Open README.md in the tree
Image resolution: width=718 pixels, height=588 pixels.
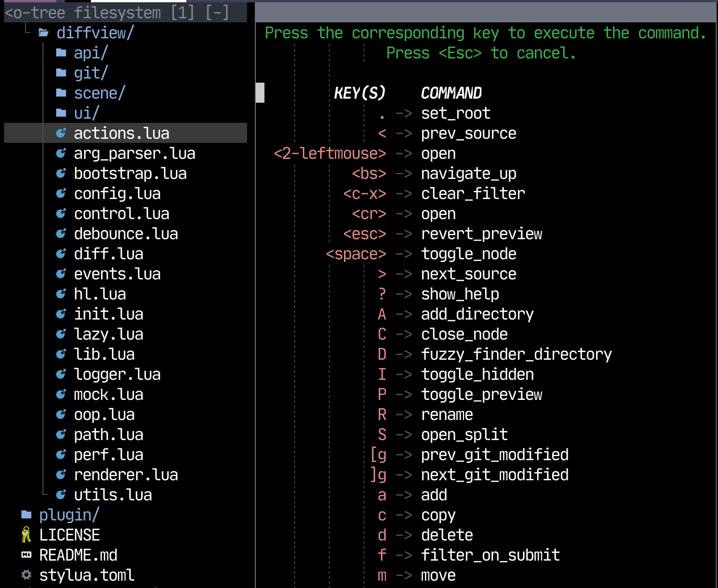78,555
